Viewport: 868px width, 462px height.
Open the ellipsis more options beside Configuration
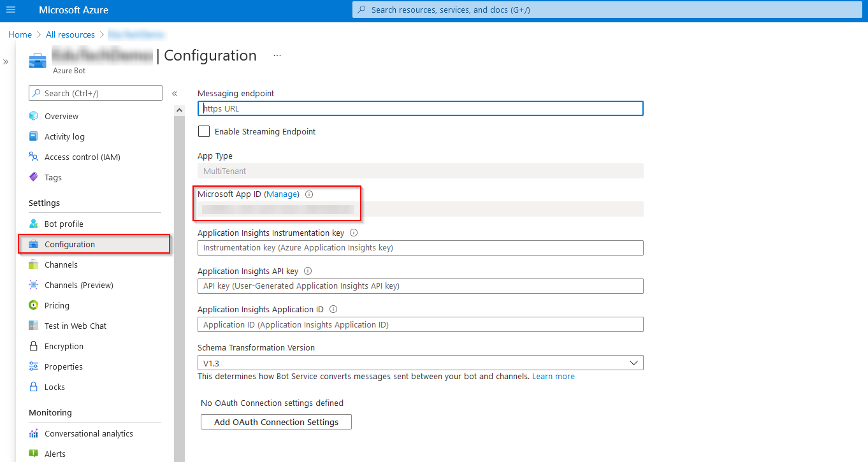pyautogui.click(x=277, y=55)
